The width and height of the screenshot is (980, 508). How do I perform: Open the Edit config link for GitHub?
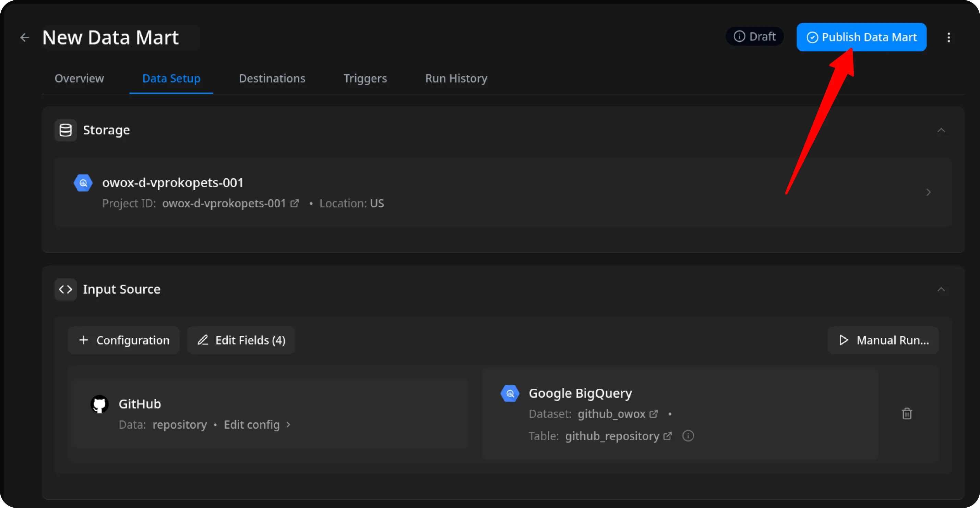252,425
